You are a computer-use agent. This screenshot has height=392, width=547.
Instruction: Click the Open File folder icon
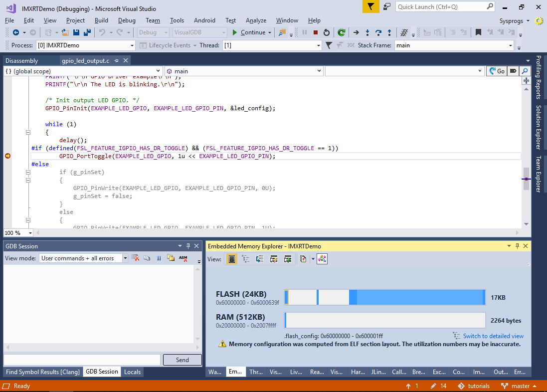coord(65,32)
